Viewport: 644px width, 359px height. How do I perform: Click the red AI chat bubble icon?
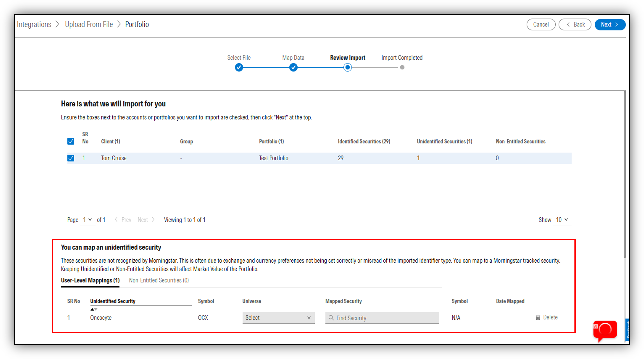(605, 331)
